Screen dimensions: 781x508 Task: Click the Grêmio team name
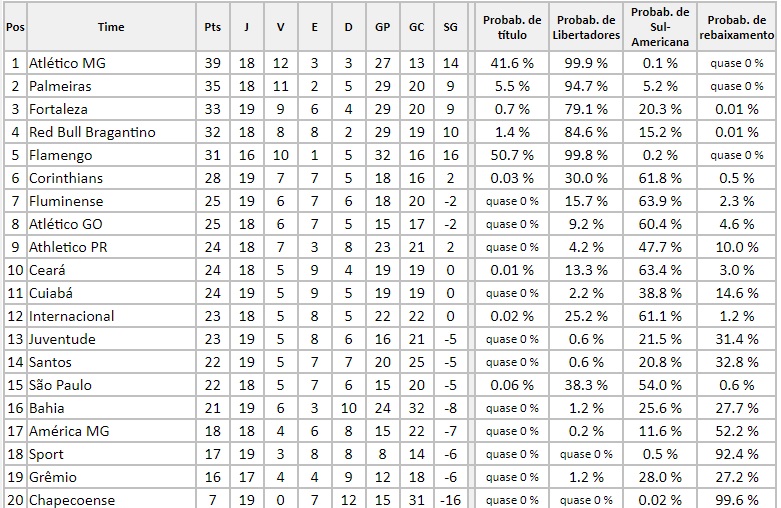(x=53, y=477)
